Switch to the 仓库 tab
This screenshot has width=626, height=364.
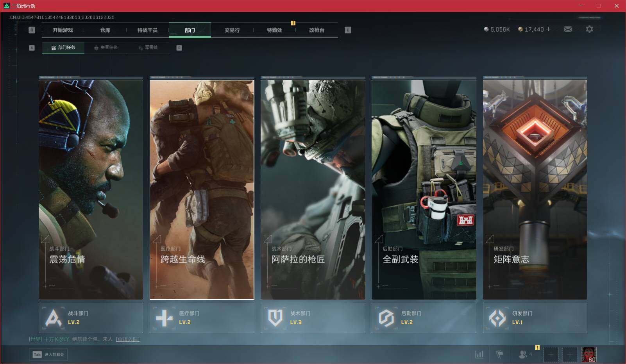coord(105,30)
